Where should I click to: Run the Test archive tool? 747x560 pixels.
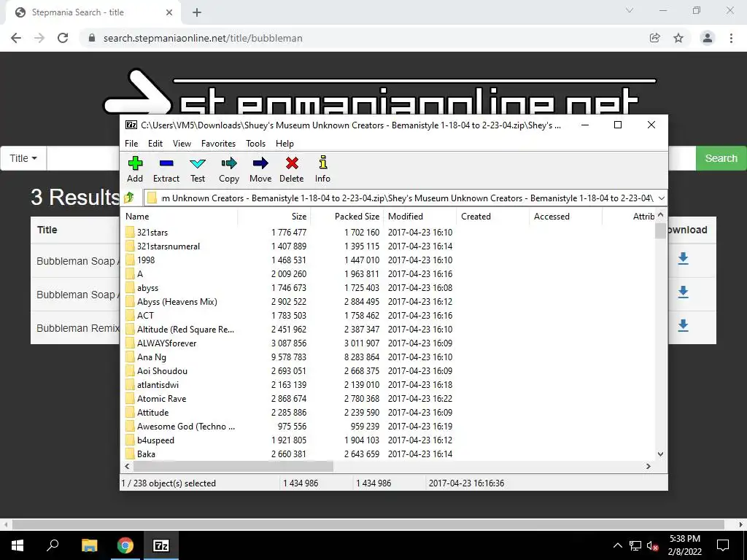(198, 169)
